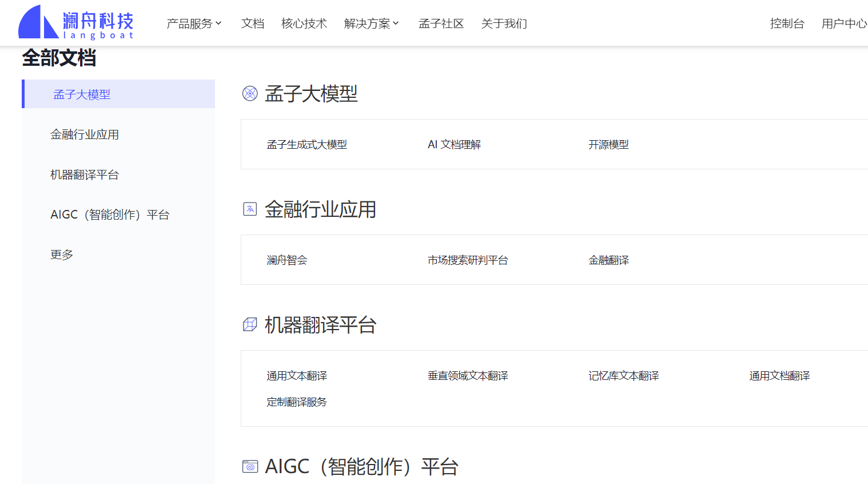Image resolution: width=868 pixels, height=484 pixels.
Task: Open the 记忆库文本翻译 document link
Action: point(623,376)
